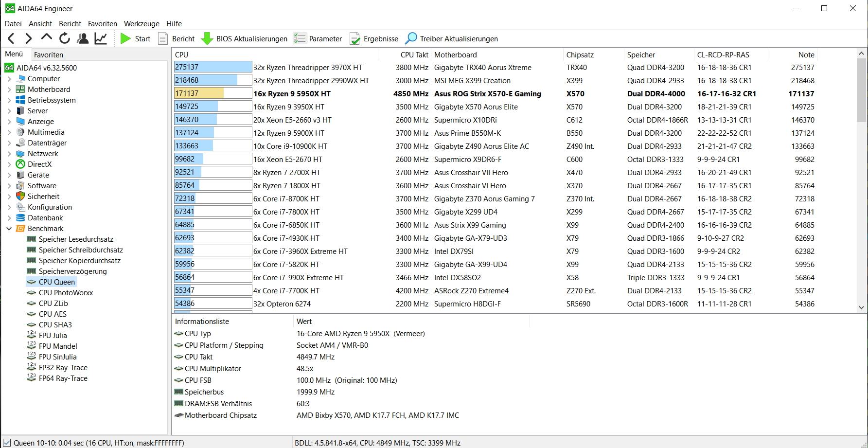868x448 pixels.
Task: Select the FPU Julia benchmark
Action: (x=53, y=335)
